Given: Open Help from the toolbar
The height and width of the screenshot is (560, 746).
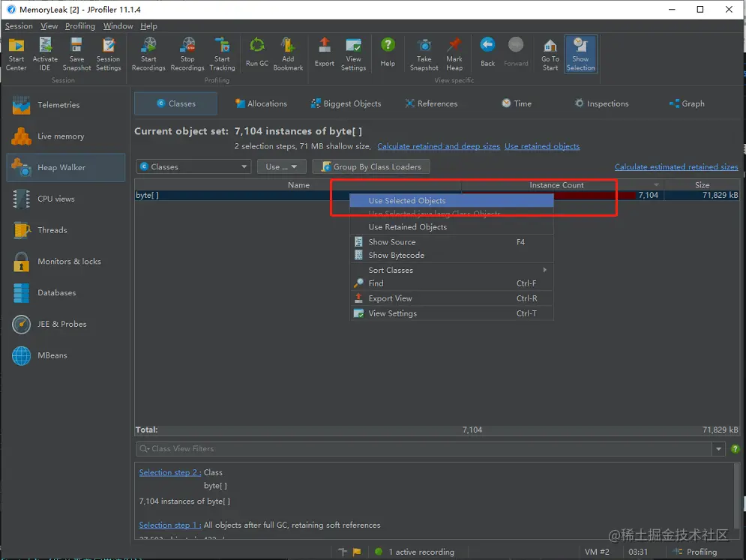Looking at the screenshot, I should coord(388,52).
